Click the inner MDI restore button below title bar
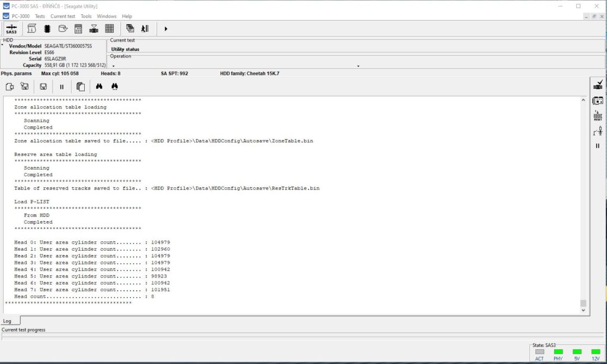 click(x=594, y=16)
